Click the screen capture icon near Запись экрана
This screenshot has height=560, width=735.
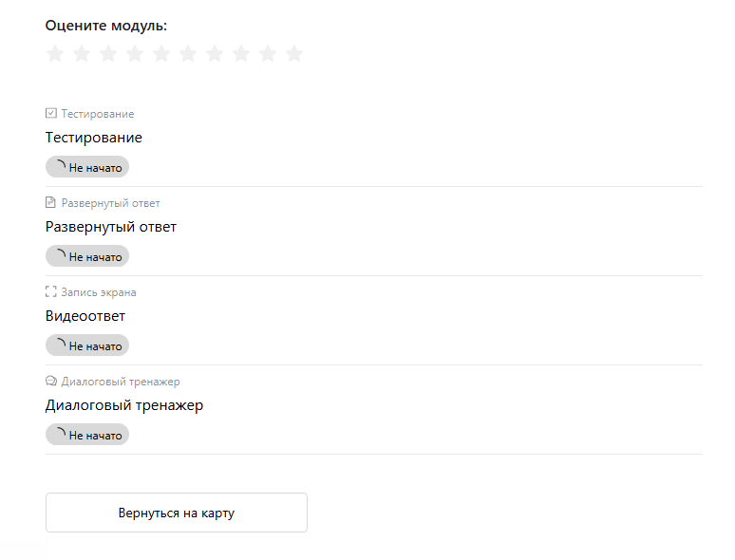[x=51, y=291]
